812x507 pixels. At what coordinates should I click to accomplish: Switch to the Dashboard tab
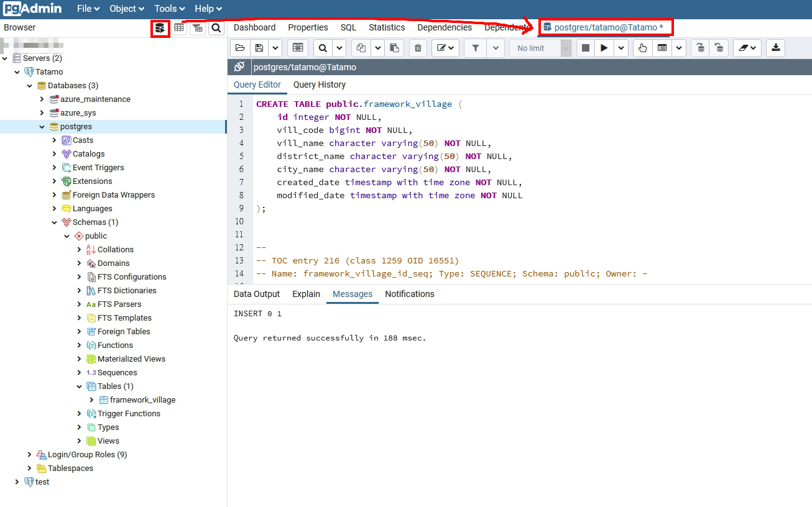tap(254, 27)
